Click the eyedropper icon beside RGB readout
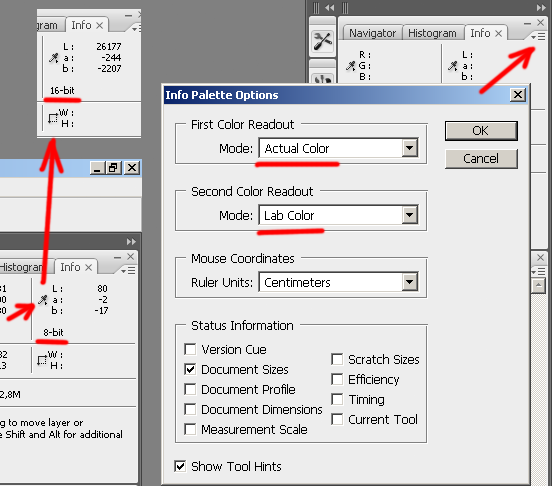Screen dimensions: 552x486 click(351, 66)
